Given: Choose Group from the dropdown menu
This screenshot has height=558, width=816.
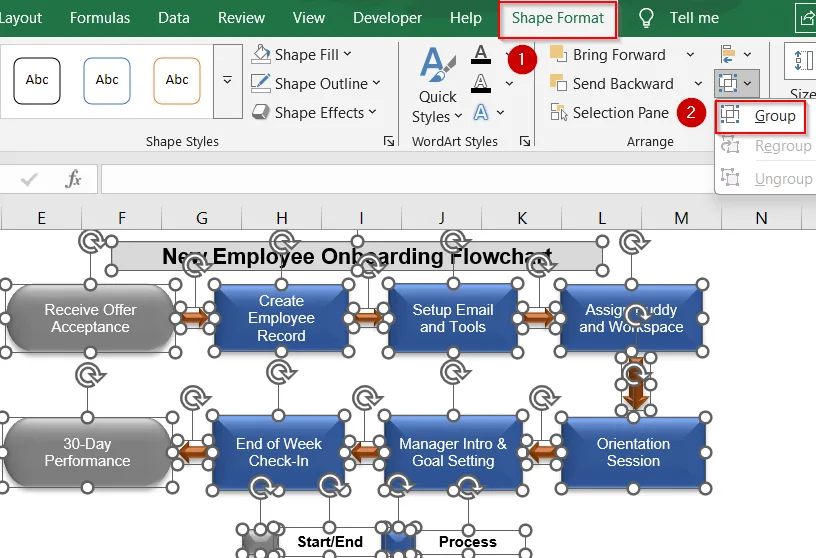Looking at the screenshot, I should coord(761,116).
